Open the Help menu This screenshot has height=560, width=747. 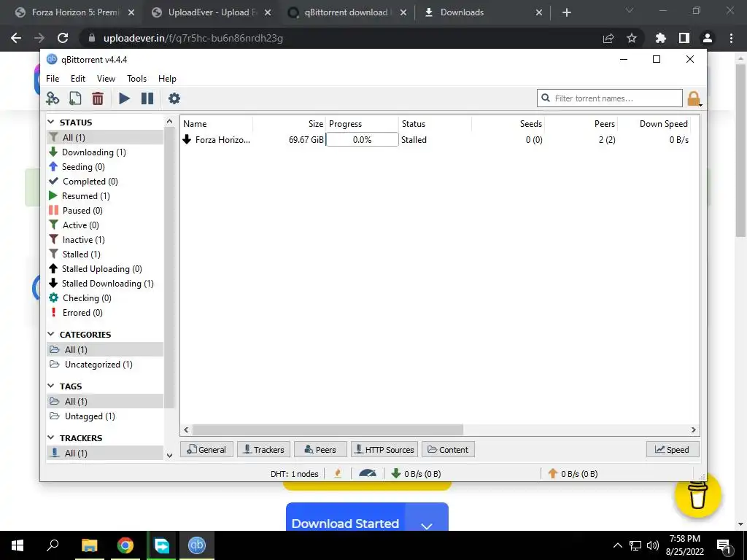167,79
